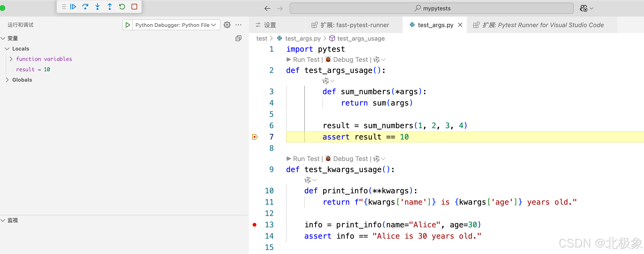The image size is (644, 254).
Task: Open AI code lens after test_args_usage Debug Test
Action: [x=379, y=60]
